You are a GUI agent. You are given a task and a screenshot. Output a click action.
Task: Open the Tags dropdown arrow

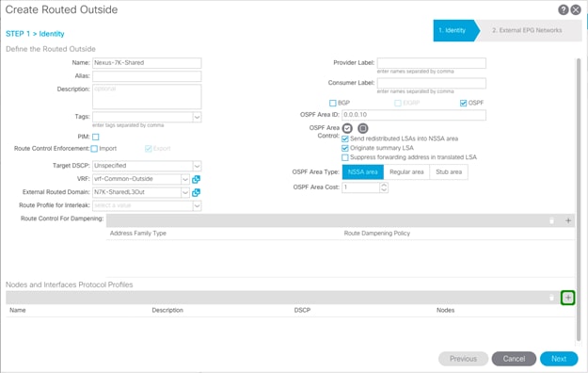[197, 117]
